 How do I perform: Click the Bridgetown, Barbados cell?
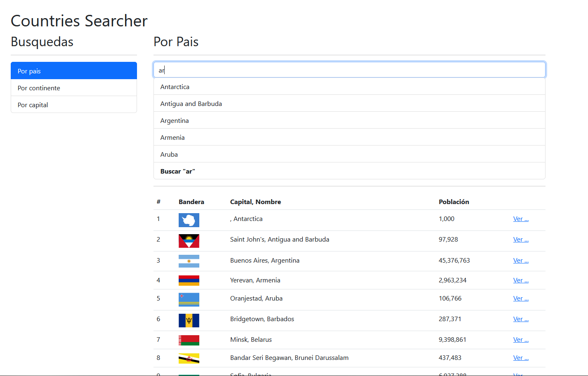[262, 319]
